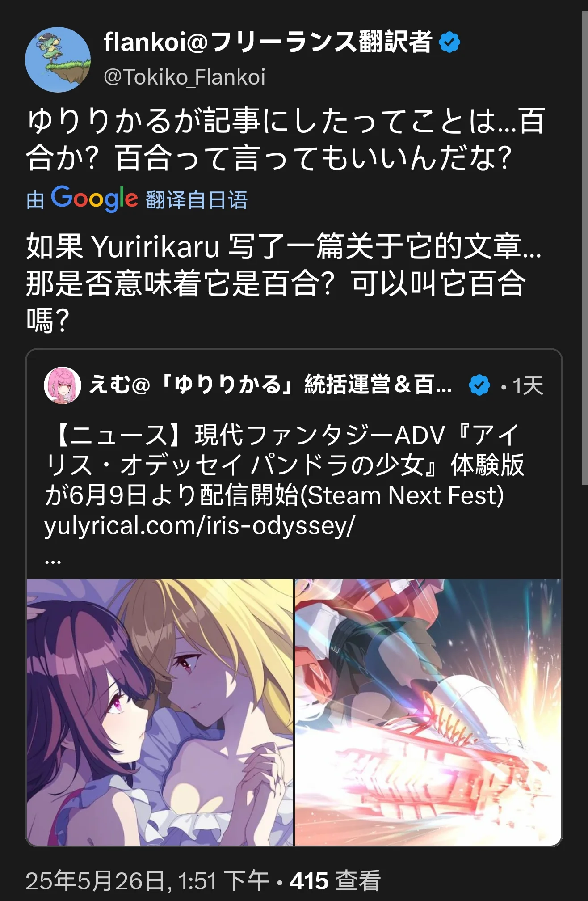Click the 翻译自日语 translation label

tap(197, 200)
